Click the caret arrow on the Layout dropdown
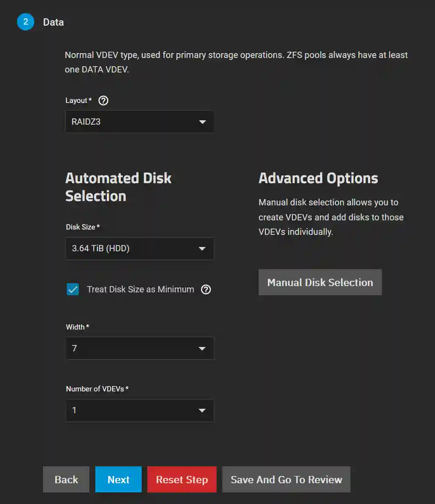 [203, 122]
